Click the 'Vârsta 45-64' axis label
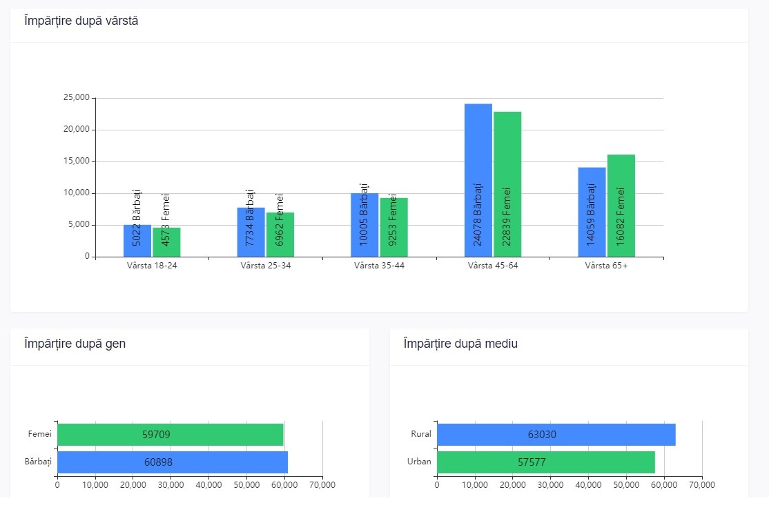This screenshot has width=769, height=532. pyautogui.click(x=493, y=266)
